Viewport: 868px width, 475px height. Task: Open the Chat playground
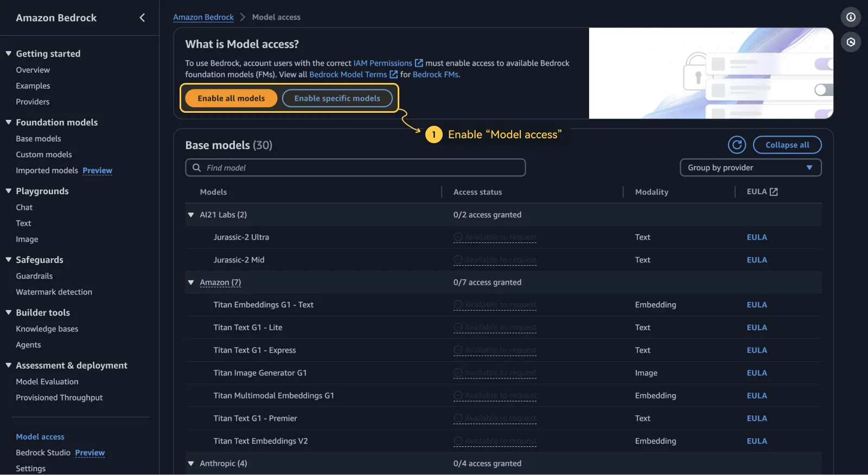pos(24,207)
